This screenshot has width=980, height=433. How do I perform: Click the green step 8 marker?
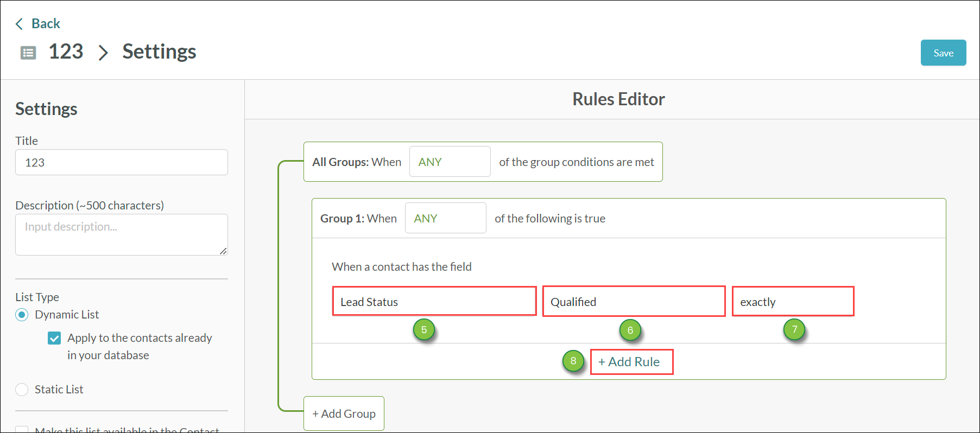click(573, 361)
